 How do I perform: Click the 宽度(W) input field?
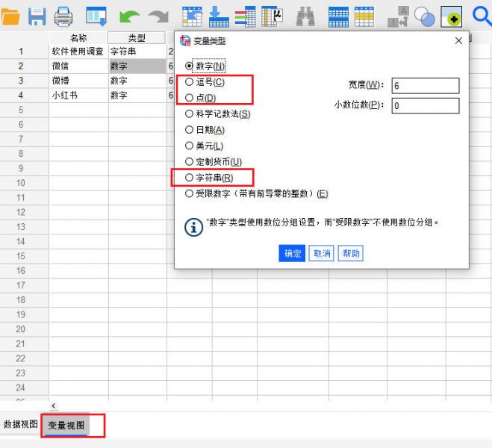[426, 86]
